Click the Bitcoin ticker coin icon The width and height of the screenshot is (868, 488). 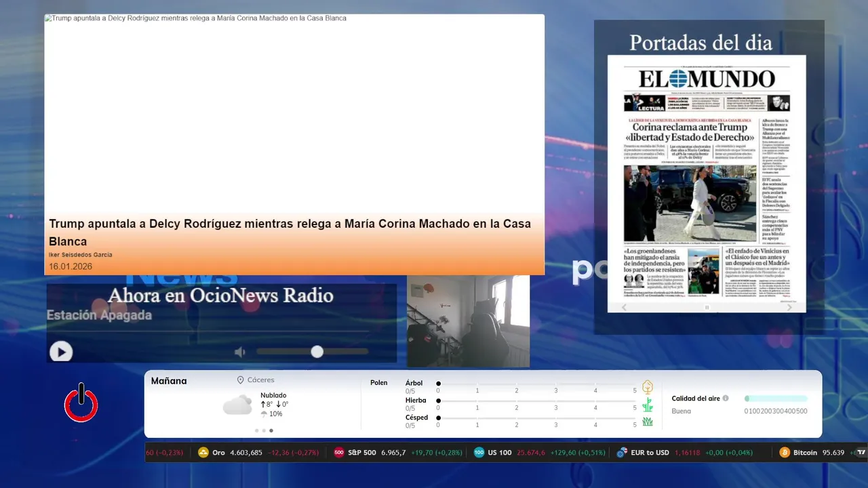click(x=785, y=452)
